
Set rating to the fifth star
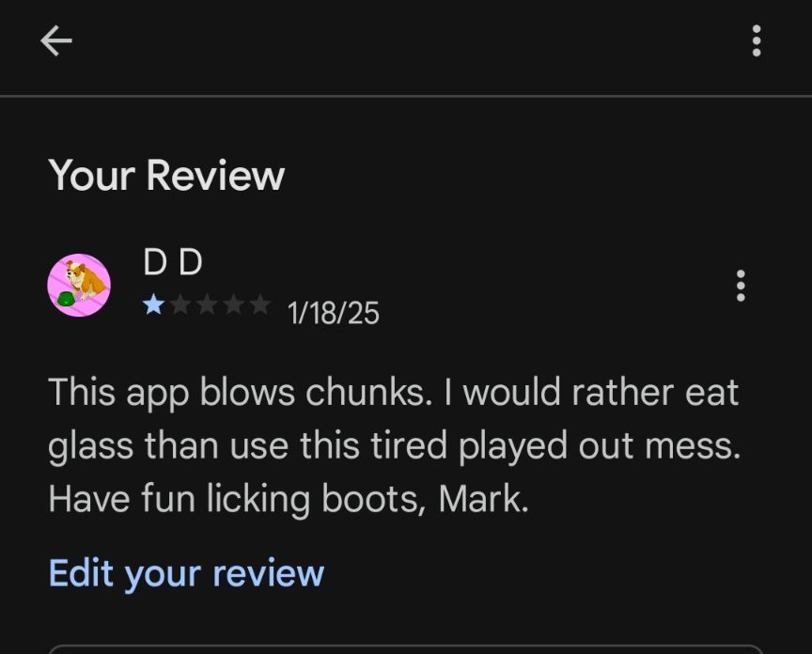(260, 304)
